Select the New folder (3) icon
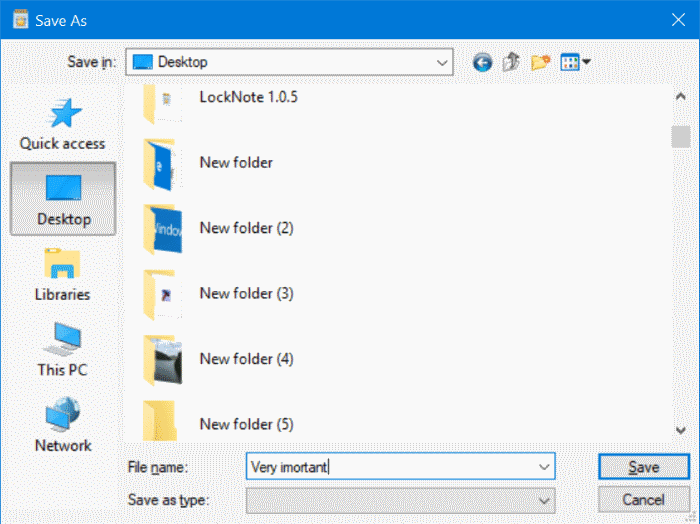Image resolution: width=700 pixels, height=524 pixels. tap(162, 295)
